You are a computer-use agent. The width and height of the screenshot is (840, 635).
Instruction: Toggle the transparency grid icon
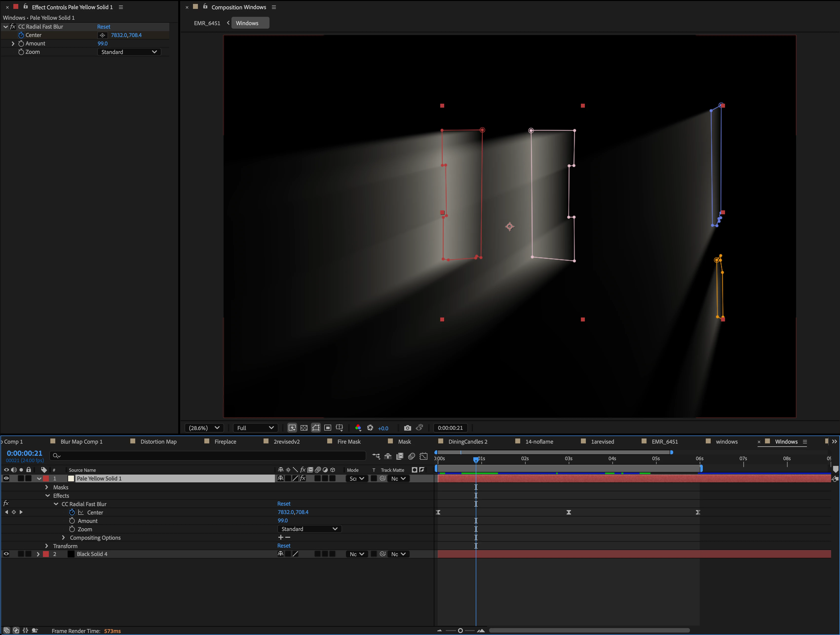pyautogui.click(x=304, y=428)
